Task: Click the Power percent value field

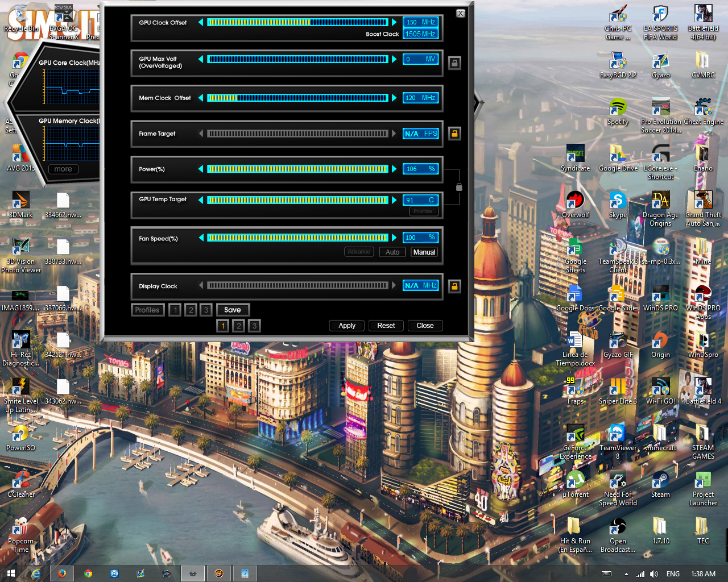Action: click(x=420, y=169)
